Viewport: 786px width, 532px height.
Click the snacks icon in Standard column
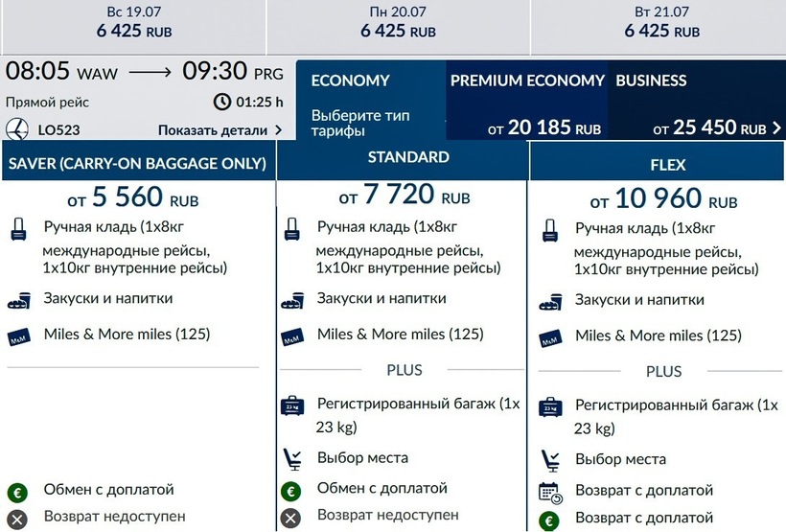click(292, 301)
